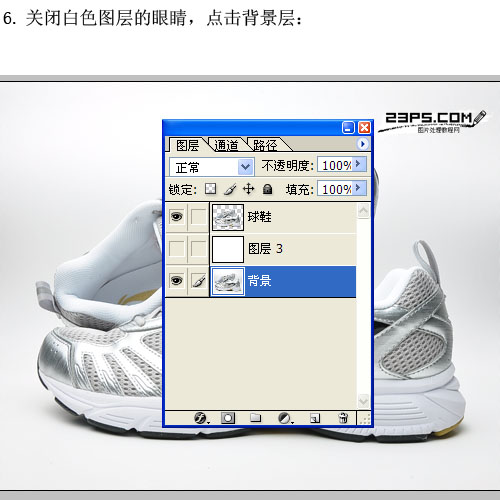Toggle lock position move icon
Screen dimensions: 500x500
click(x=248, y=189)
